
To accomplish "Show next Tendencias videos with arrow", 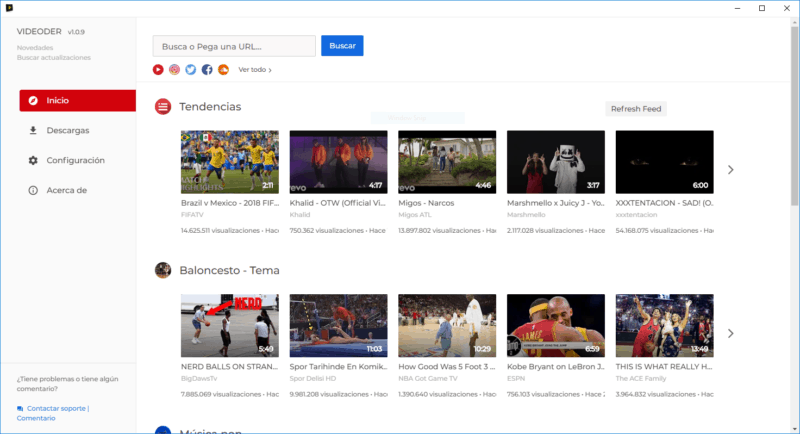I will (730, 170).
